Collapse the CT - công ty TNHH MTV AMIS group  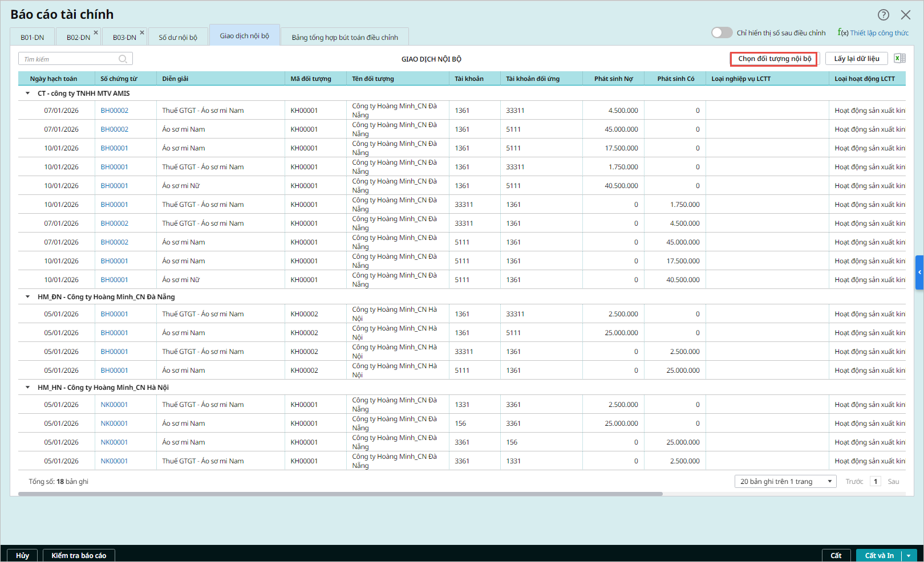pyautogui.click(x=27, y=93)
